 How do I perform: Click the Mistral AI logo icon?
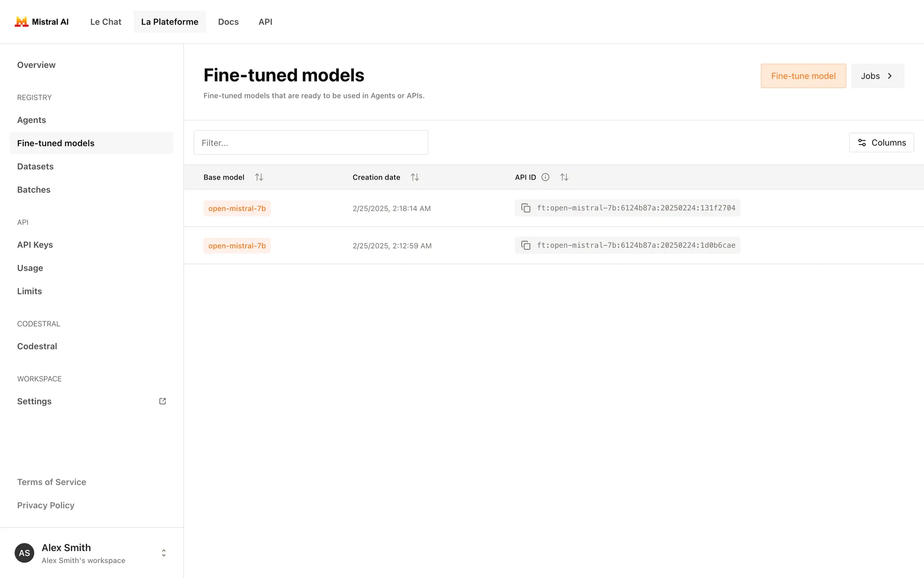[x=22, y=22]
